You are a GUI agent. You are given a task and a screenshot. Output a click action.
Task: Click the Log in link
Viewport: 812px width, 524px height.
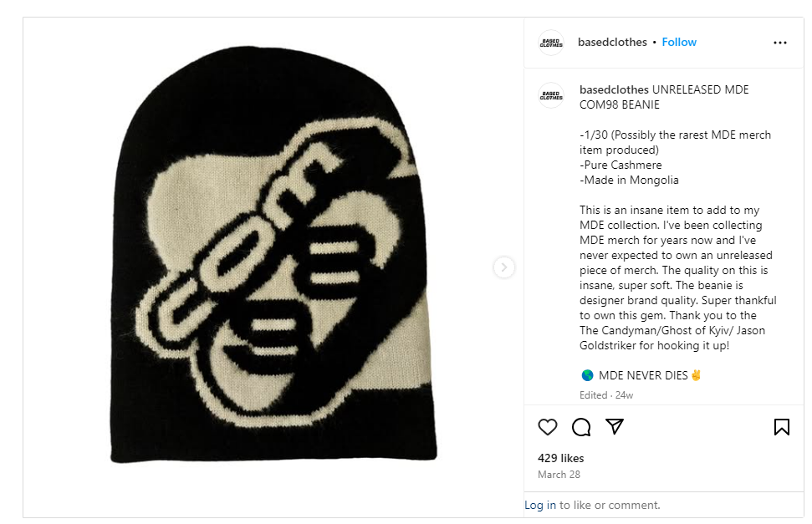pyautogui.click(x=540, y=505)
